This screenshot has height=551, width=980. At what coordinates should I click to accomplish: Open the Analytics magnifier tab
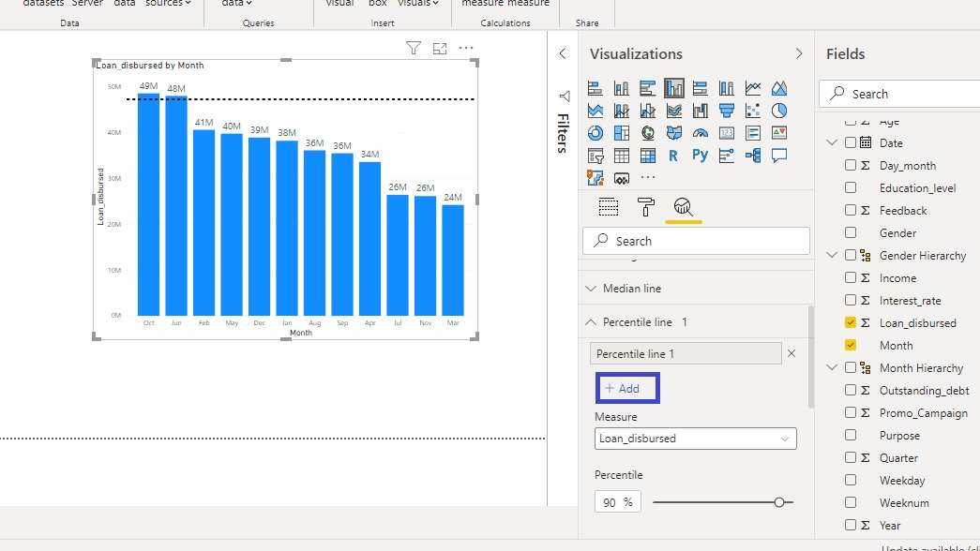click(683, 207)
